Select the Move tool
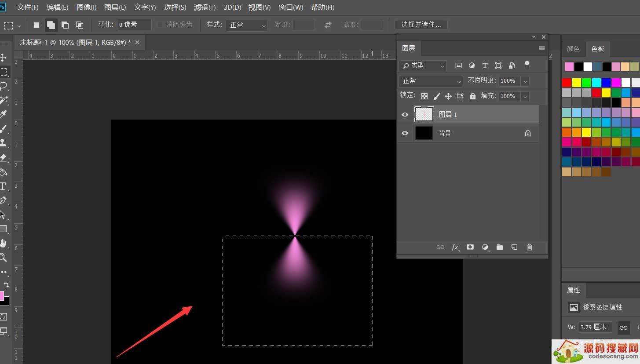The height and width of the screenshot is (364, 640). tap(4, 58)
